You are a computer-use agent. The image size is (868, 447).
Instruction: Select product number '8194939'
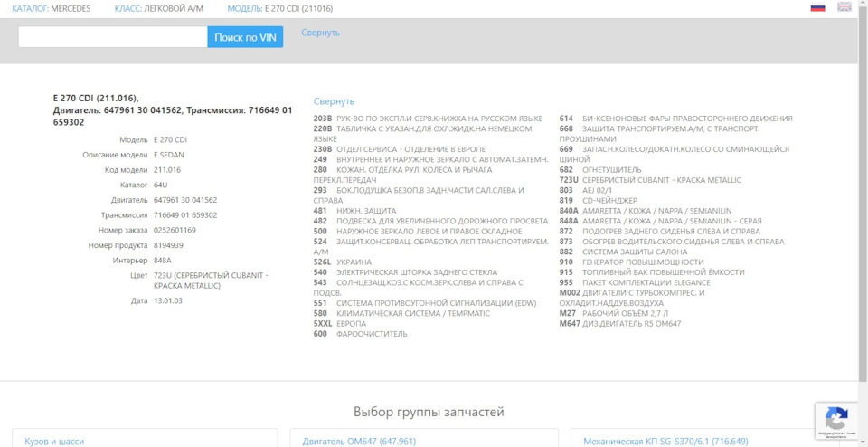click(x=168, y=245)
